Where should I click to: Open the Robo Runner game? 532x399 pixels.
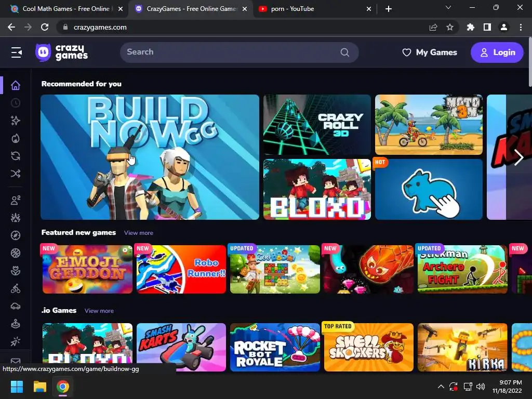[181, 270]
